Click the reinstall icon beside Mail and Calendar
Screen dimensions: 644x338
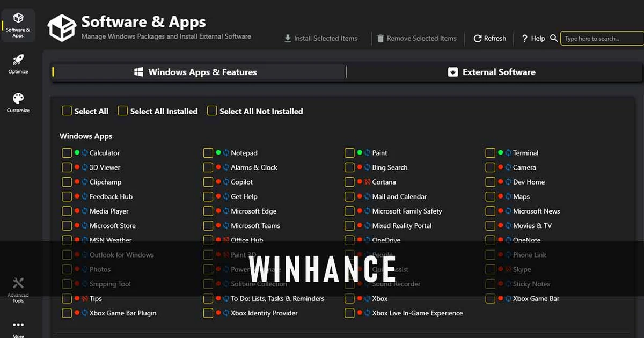click(x=368, y=197)
